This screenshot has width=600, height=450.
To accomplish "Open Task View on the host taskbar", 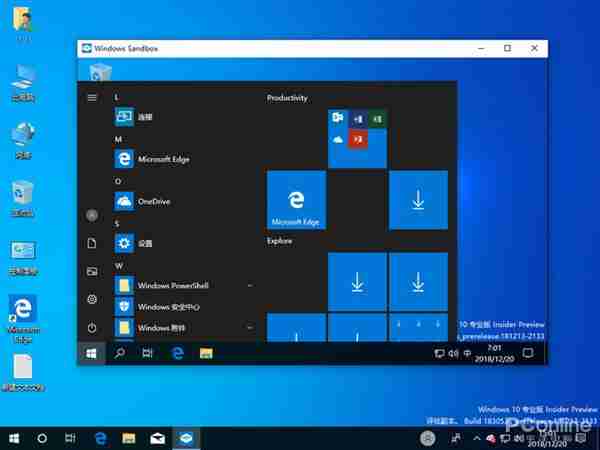I will [x=70, y=439].
